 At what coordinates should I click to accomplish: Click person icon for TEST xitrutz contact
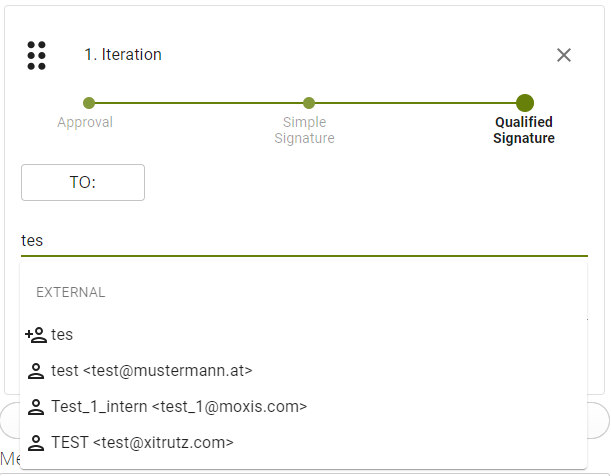coord(36,443)
